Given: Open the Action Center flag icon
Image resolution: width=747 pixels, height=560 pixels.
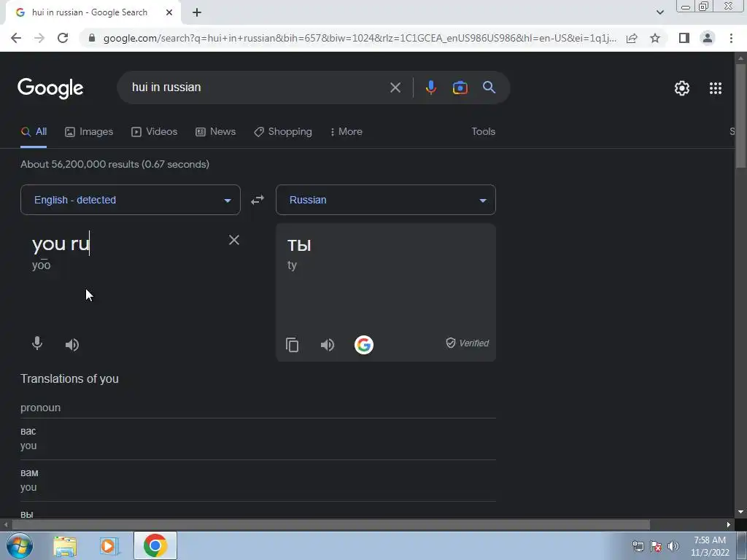Looking at the screenshot, I should (656, 546).
